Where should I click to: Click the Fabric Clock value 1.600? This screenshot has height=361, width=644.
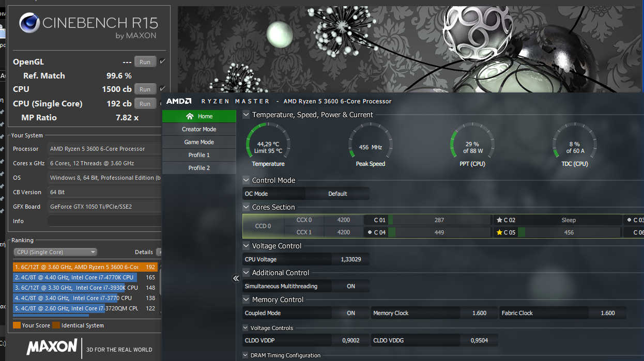tap(607, 313)
